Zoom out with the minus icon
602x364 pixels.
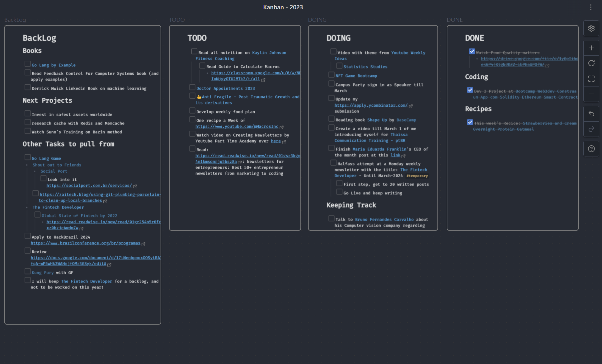click(591, 94)
